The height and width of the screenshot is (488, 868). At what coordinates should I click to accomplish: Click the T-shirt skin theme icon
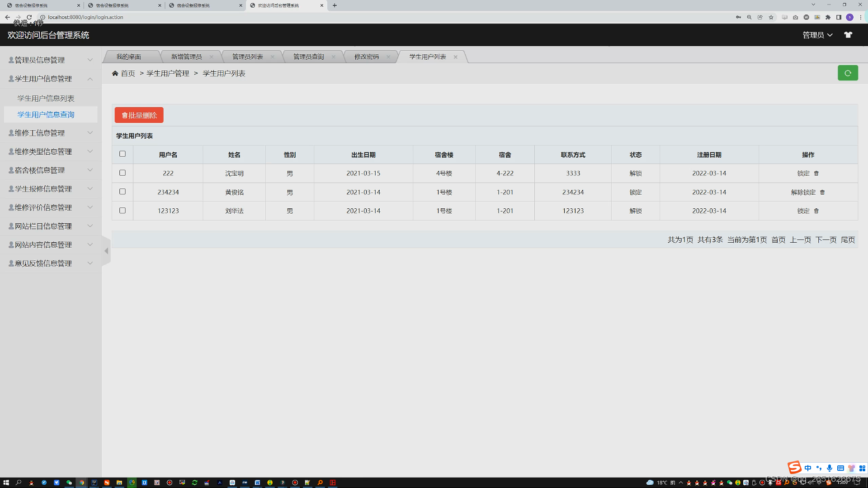(x=848, y=35)
